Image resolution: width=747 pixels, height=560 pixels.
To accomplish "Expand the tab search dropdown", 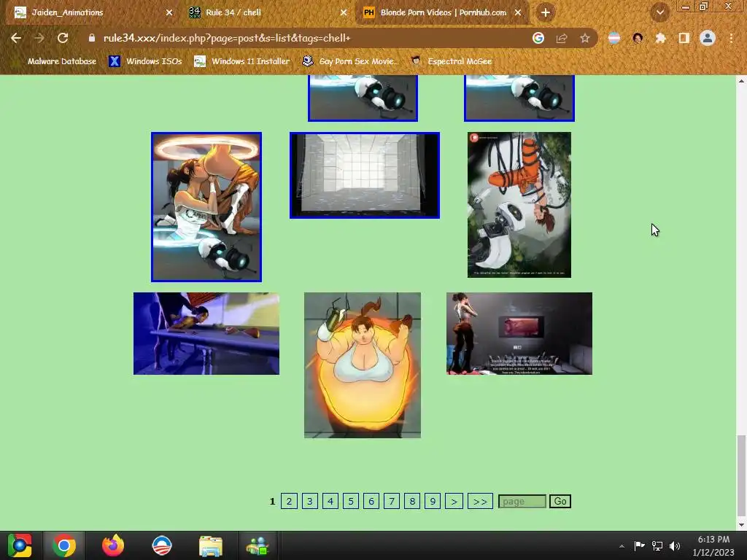I will 660,12.
